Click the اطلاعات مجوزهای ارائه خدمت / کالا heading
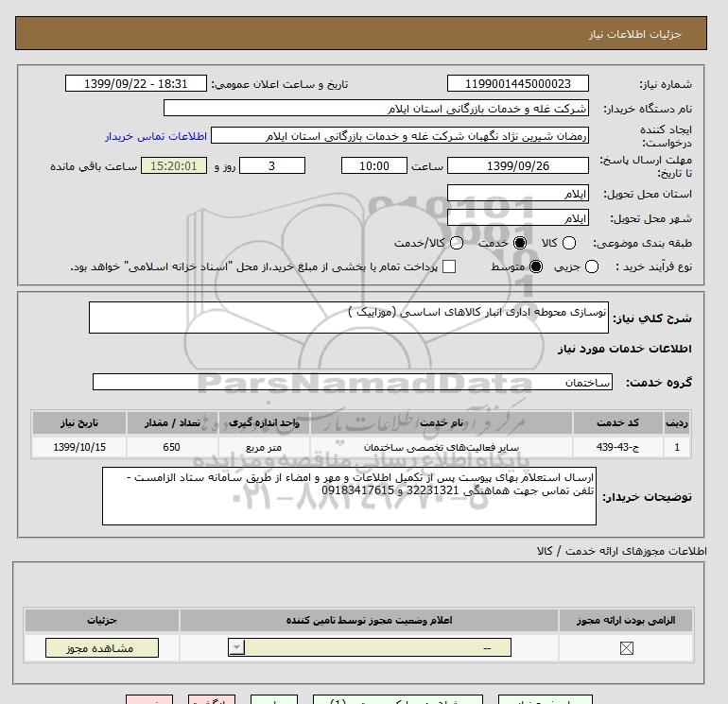This screenshot has height=704, width=728. (622, 551)
